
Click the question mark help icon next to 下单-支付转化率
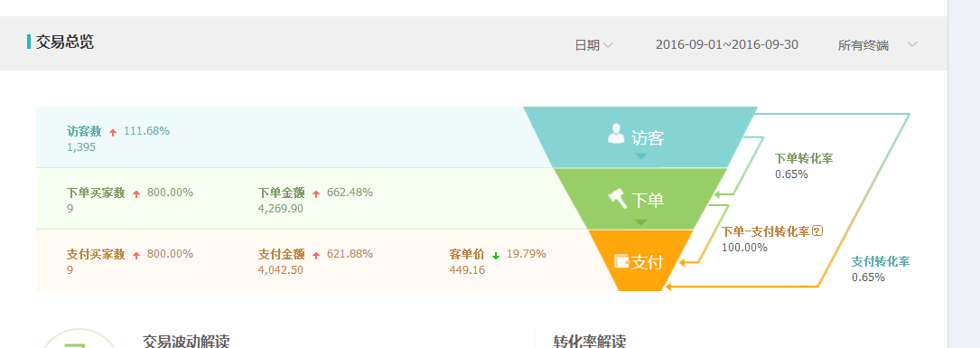(817, 231)
